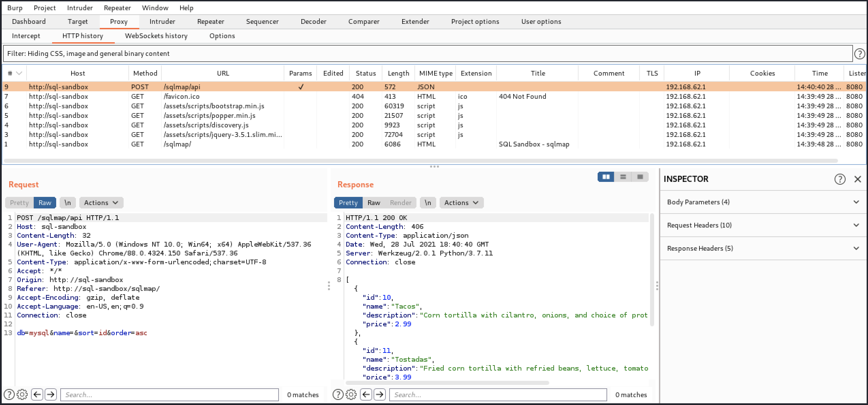
Task: Expand Body Parameters (4) section
Action: click(x=763, y=202)
